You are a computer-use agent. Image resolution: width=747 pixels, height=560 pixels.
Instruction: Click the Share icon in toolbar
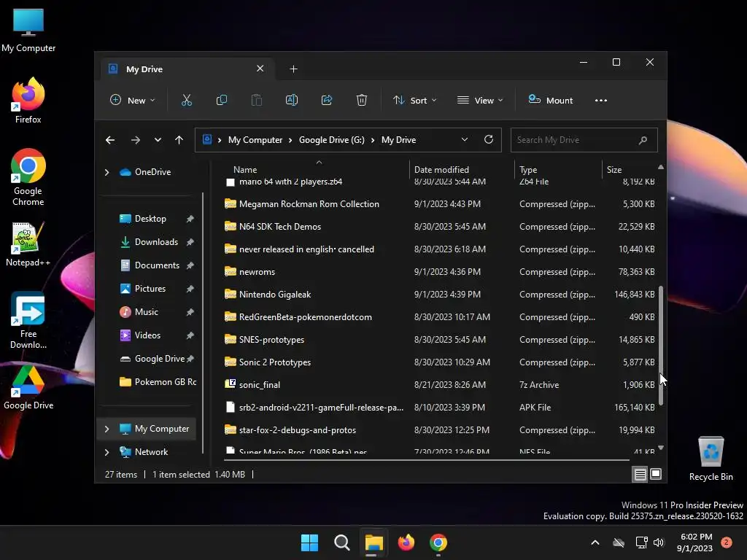point(327,100)
